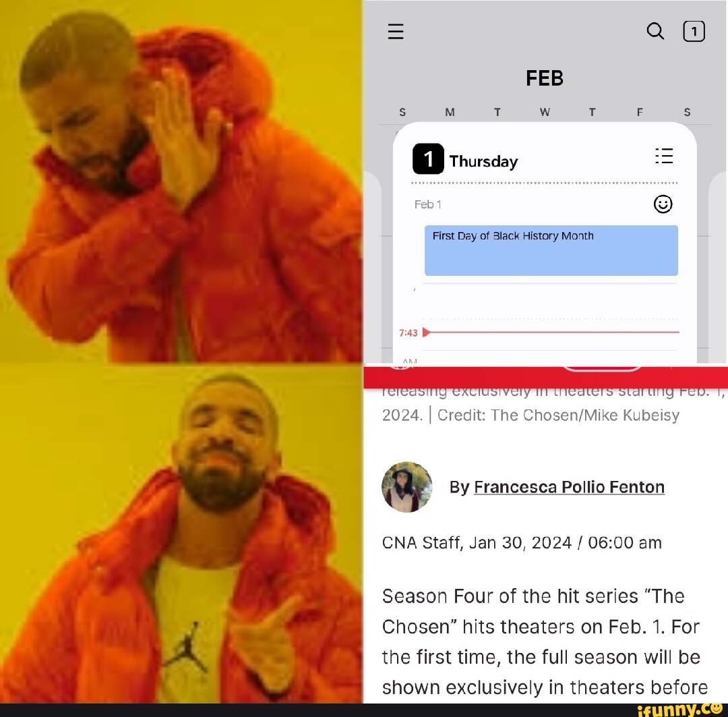The image size is (728, 717).
Task: Click the author avatar photo
Action: point(406,487)
